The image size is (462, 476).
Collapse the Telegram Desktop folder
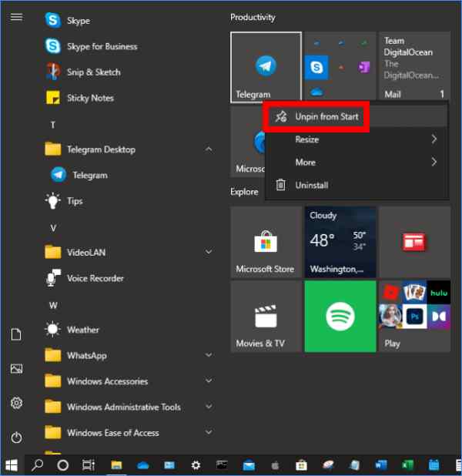pos(209,149)
